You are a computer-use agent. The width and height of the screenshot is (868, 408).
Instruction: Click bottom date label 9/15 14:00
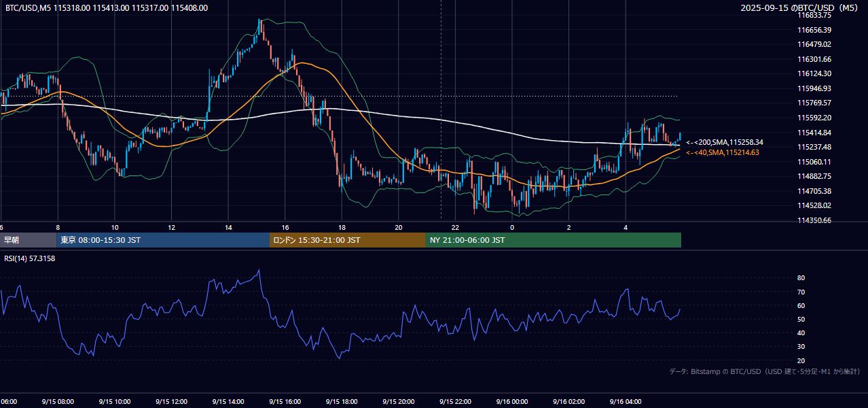pos(228,401)
